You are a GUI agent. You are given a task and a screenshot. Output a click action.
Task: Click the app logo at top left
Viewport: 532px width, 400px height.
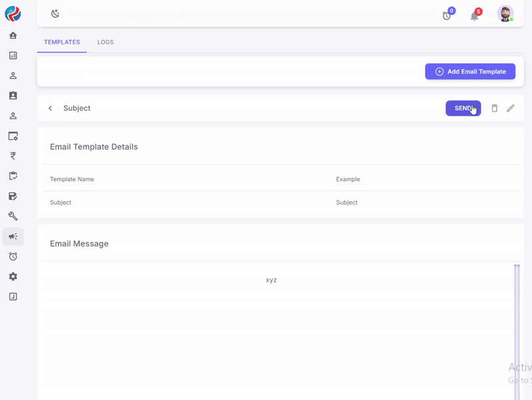13,13
